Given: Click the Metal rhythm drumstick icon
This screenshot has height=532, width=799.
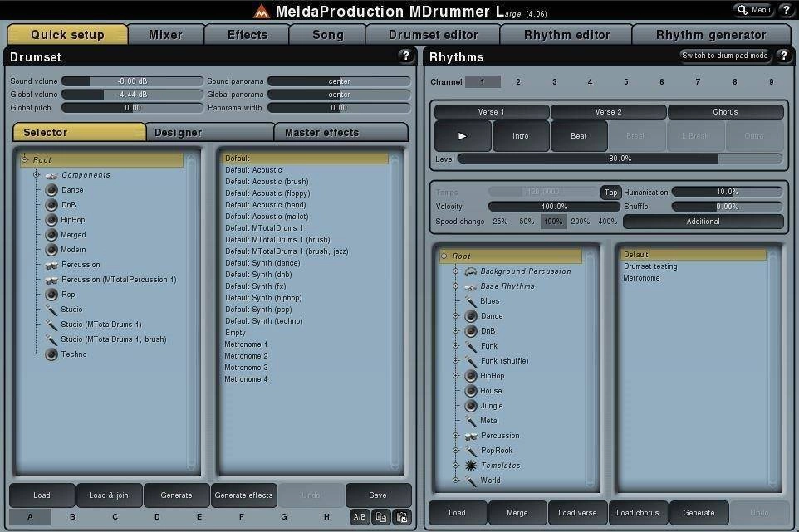Looking at the screenshot, I should (x=471, y=421).
